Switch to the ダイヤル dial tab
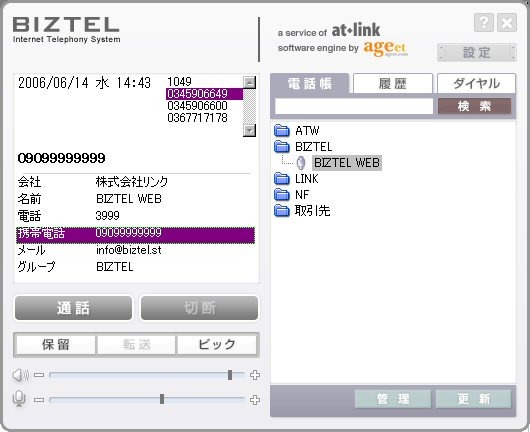The width and height of the screenshot is (530, 432). tap(477, 83)
